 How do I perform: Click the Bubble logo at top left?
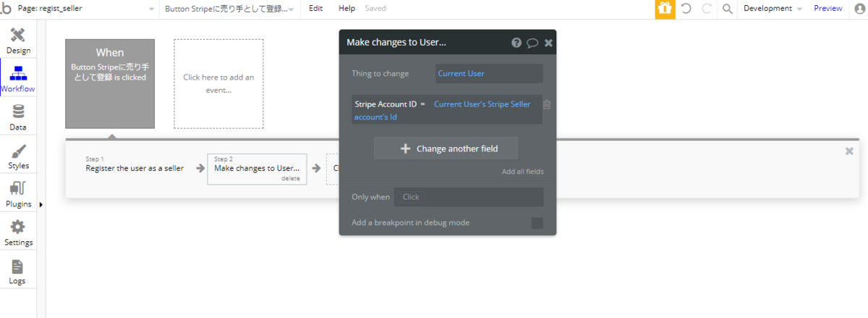point(7,9)
